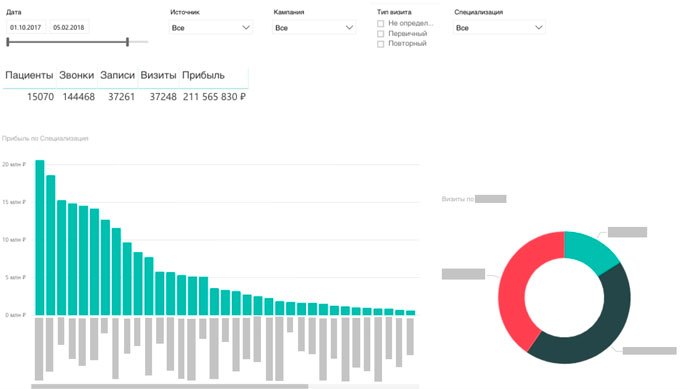Image resolution: width=687 pixels, height=389 pixels.
Task: Expand the Специализация dropdown
Action: pyautogui.click(x=499, y=28)
